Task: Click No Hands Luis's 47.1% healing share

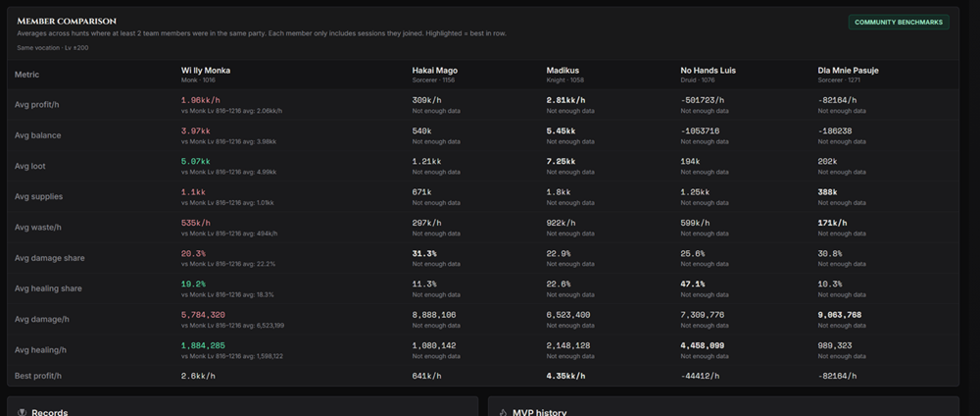Action: click(x=693, y=284)
